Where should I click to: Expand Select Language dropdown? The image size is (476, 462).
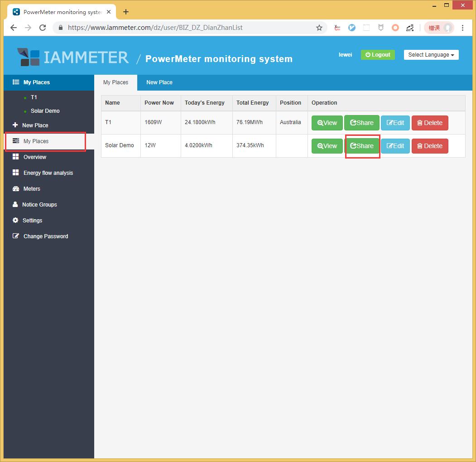[431, 55]
